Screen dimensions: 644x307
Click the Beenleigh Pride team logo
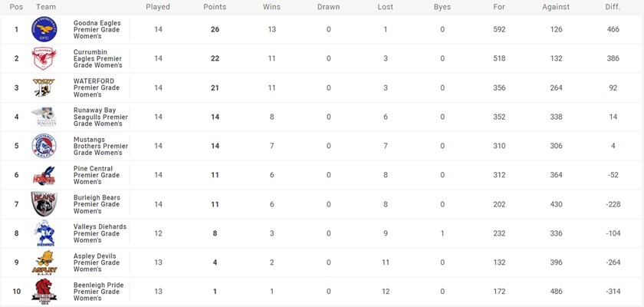(44, 292)
